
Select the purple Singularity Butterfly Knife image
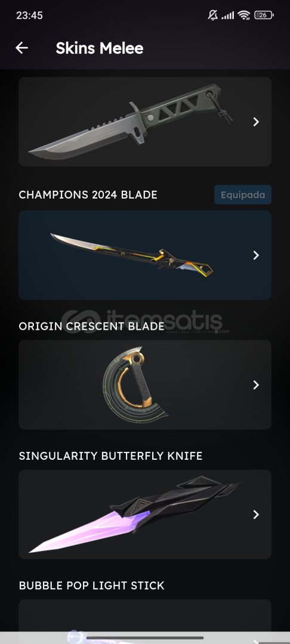point(135,514)
